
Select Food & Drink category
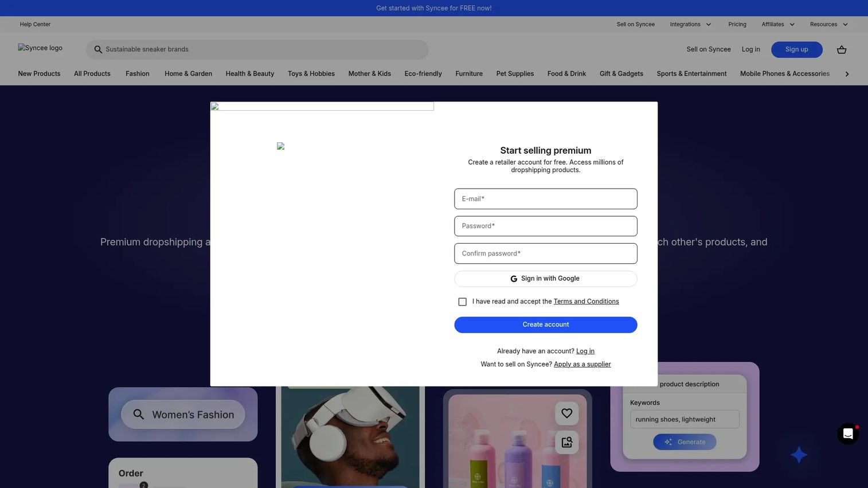566,73
